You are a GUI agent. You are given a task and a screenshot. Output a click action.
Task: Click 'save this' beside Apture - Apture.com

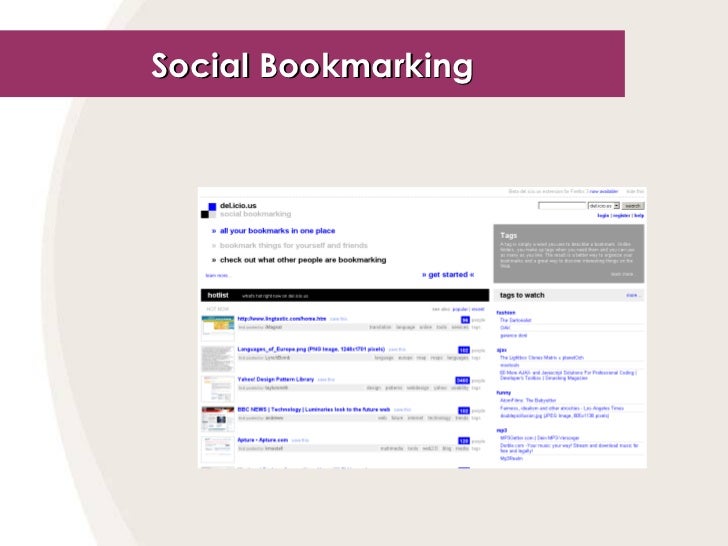300,440
